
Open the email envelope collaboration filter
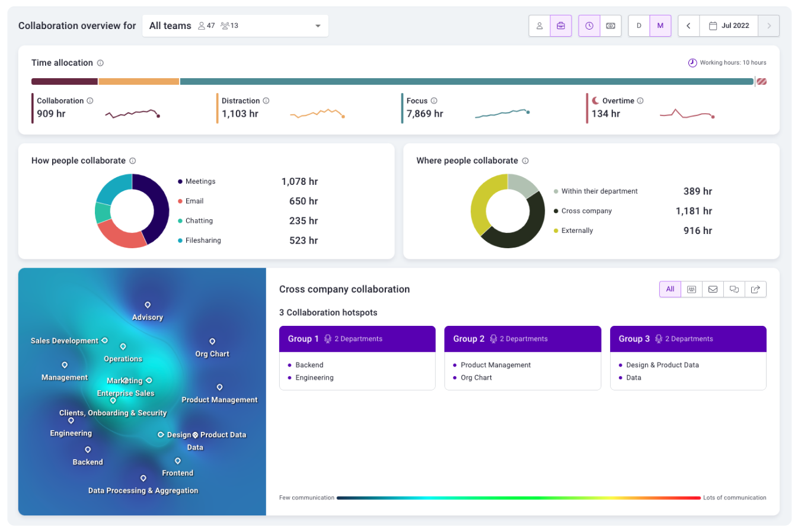pos(713,289)
